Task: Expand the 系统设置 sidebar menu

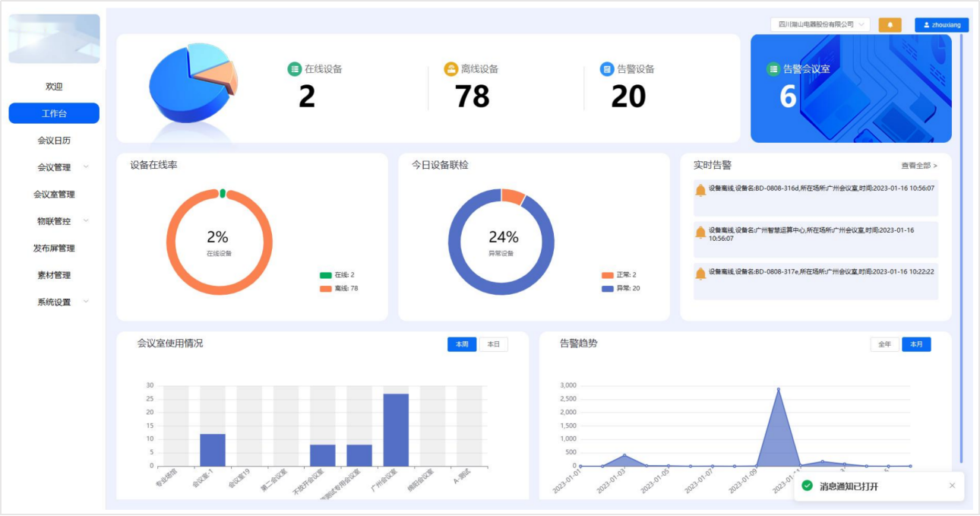Action: 54,302
